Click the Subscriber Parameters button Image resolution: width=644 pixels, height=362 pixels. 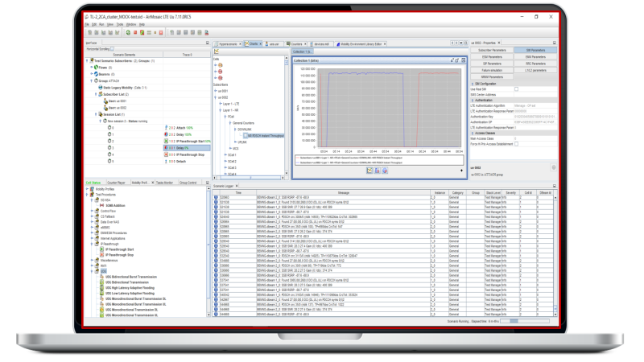point(492,50)
